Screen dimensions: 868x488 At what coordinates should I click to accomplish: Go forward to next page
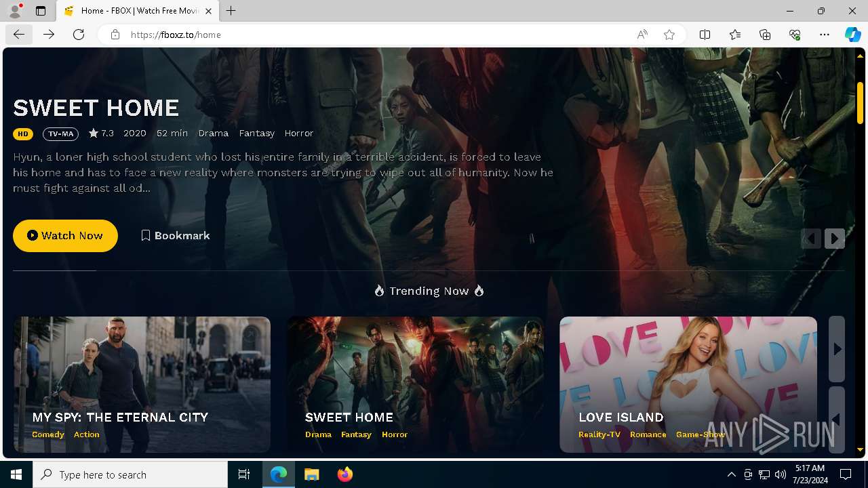[49, 35]
